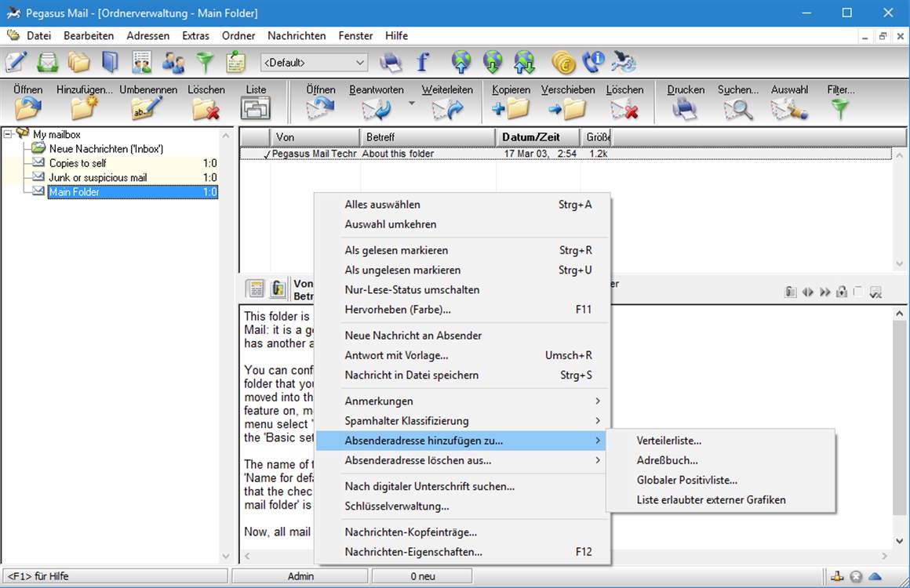
Task: Choose 'Adreßbuch...' in submenu
Action: coord(721,460)
